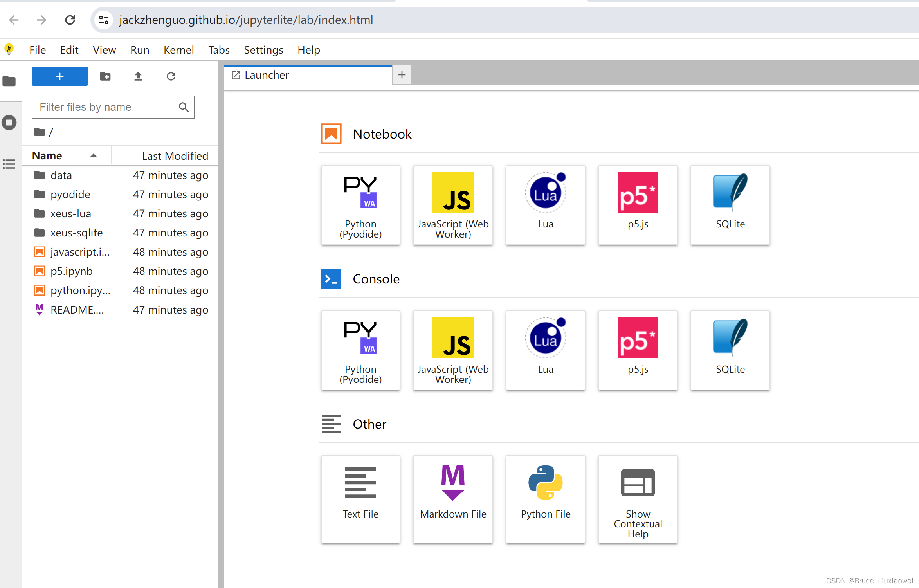
Task: Go back in browser history
Action: 14,20
